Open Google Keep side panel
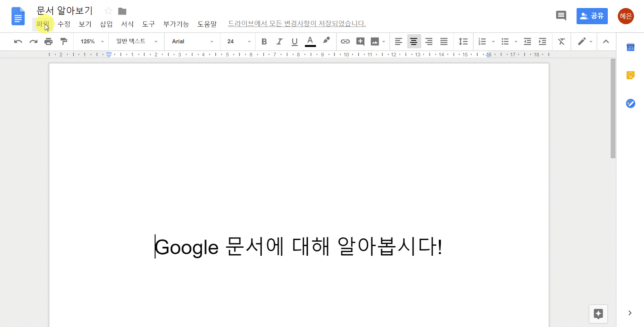644x327 pixels. 630,75
